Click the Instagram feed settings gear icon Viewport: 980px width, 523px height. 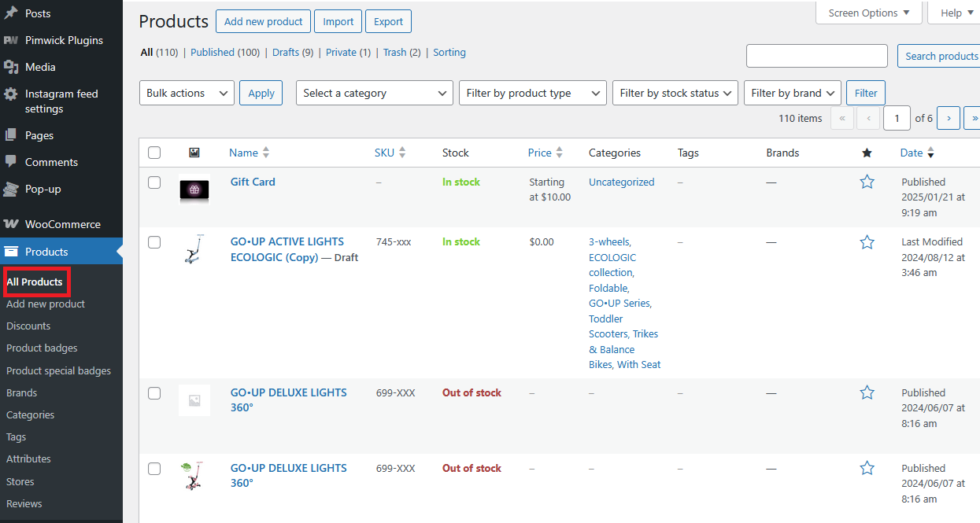coord(11,94)
